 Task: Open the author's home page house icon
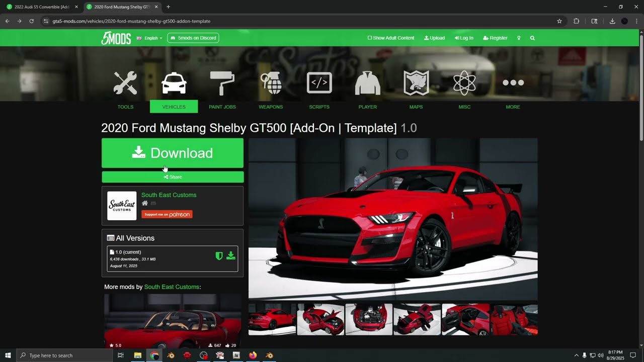tap(145, 203)
